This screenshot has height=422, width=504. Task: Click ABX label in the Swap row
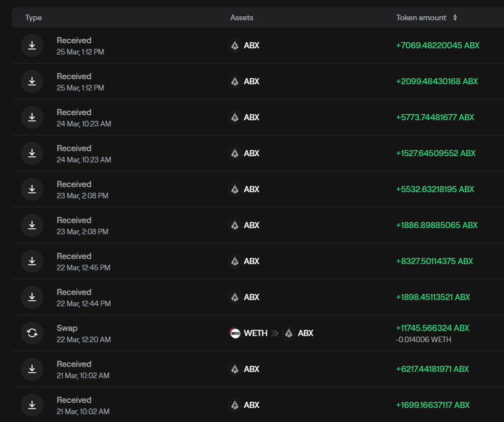tap(306, 333)
